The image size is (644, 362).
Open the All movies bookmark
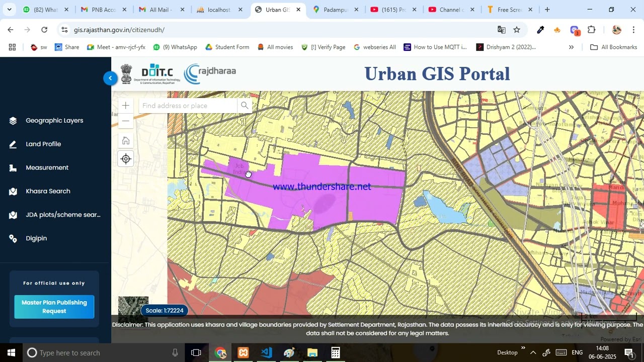(x=275, y=47)
